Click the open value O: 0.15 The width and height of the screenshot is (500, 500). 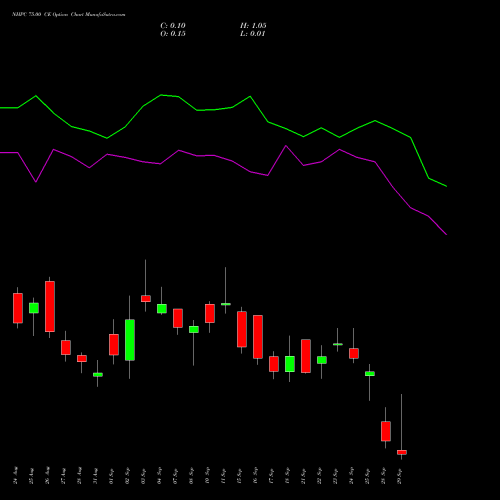click(173, 34)
